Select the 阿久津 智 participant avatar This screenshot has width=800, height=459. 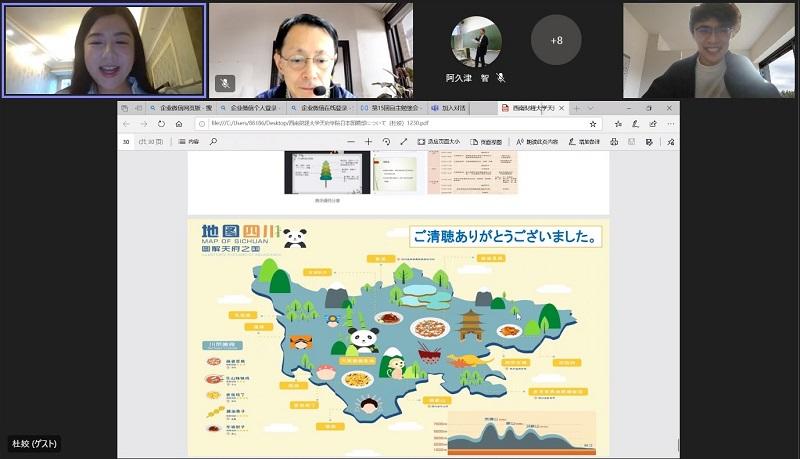[476, 42]
